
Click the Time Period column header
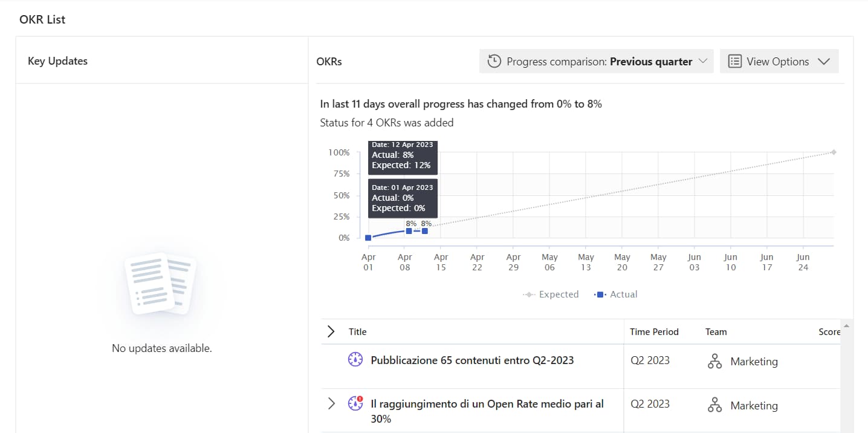(x=654, y=332)
